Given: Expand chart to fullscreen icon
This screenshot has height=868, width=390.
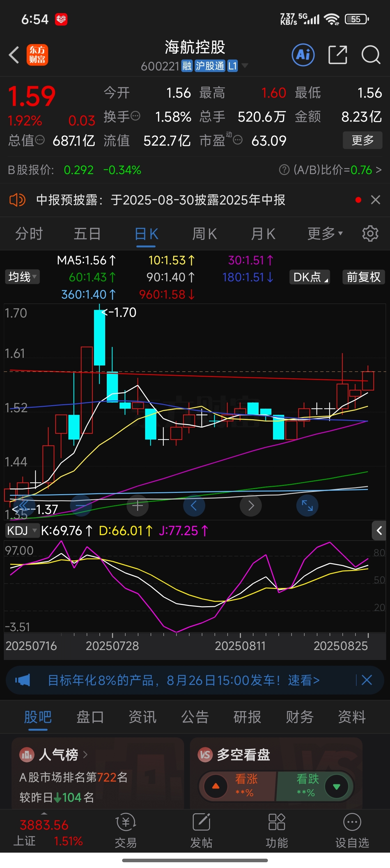Looking at the screenshot, I should pyautogui.click(x=307, y=506).
